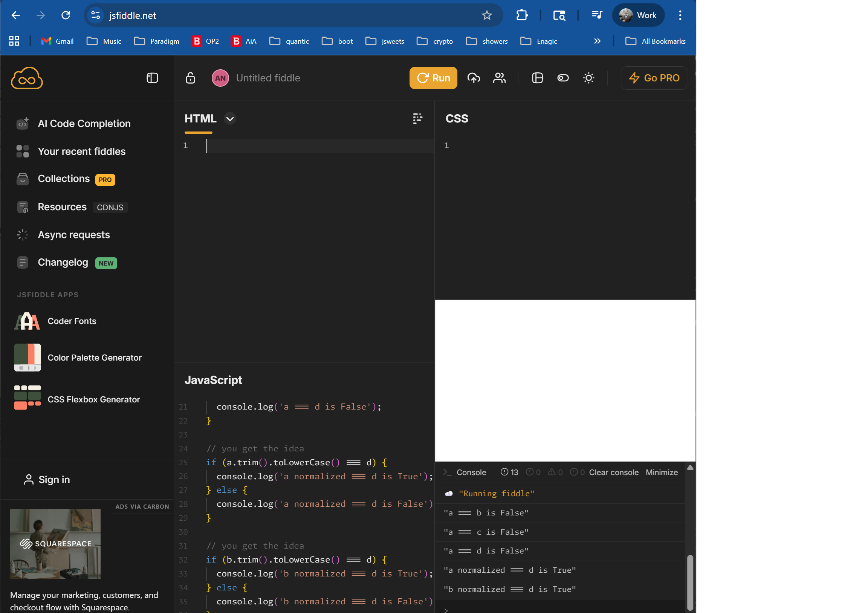The width and height of the screenshot is (868, 613).
Task: Switch theme using the sun icon
Action: coord(588,78)
